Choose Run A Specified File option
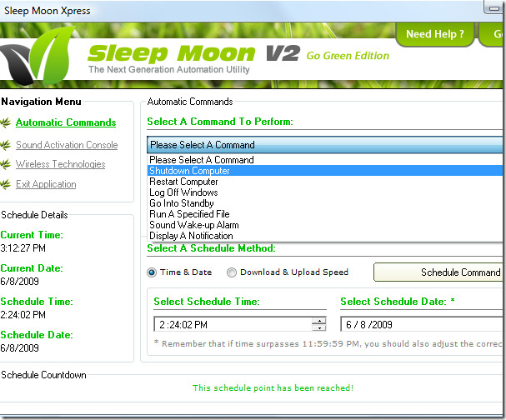The image size is (506, 420). tap(325, 214)
